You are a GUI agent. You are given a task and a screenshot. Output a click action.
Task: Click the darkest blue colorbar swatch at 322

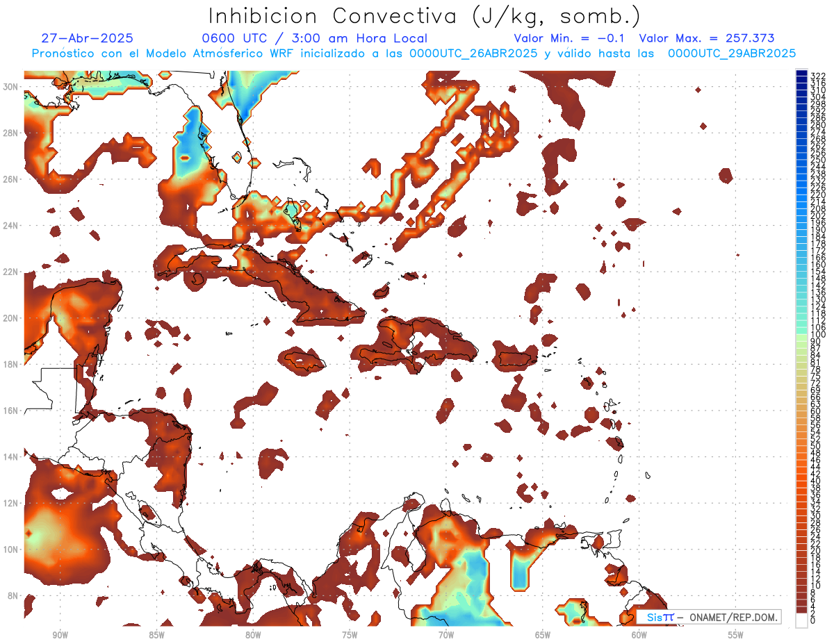click(801, 74)
